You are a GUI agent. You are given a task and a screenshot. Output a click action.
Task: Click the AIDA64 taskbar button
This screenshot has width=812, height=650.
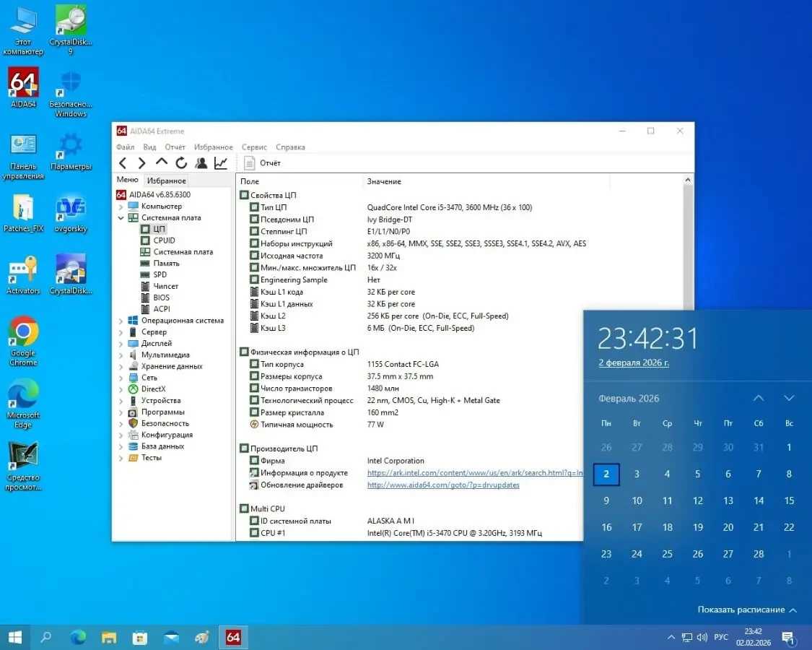tap(233, 637)
